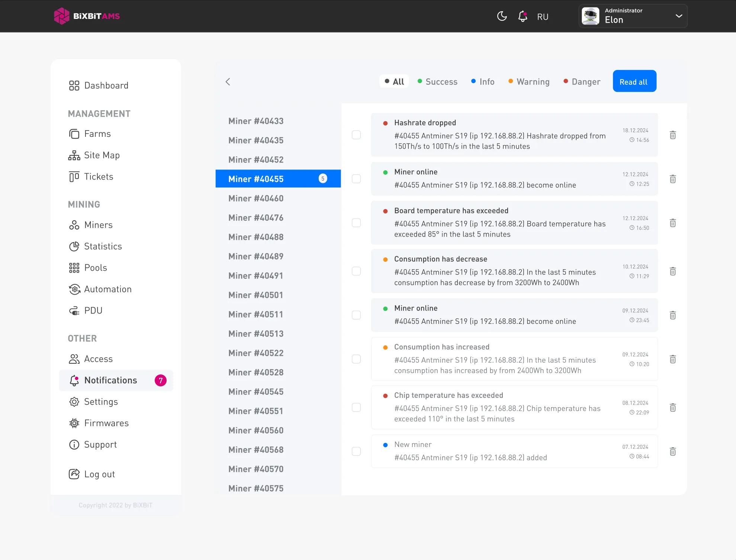The height and width of the screenshot is (560, 736).
Task: Delete the 23:45 Miner online notification
Action: [673, 315]
